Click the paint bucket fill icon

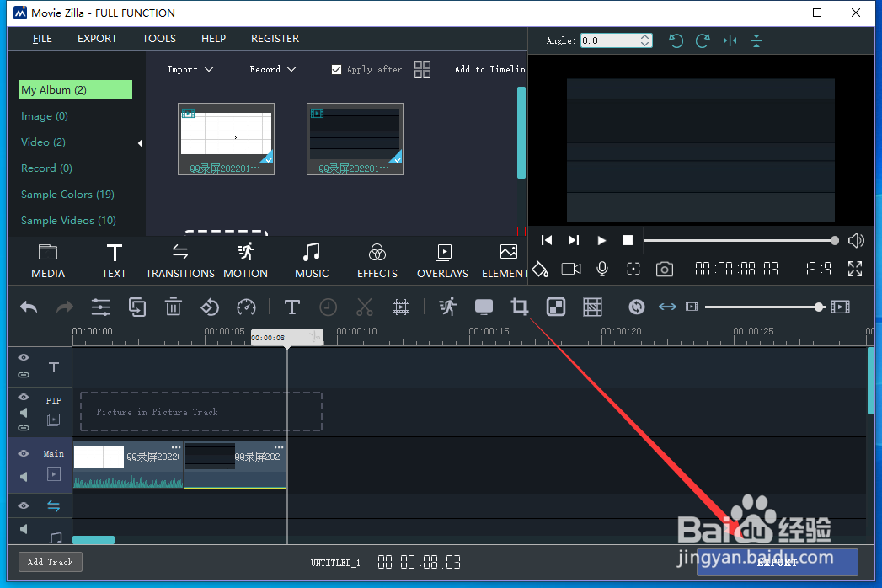click(540, 269)
